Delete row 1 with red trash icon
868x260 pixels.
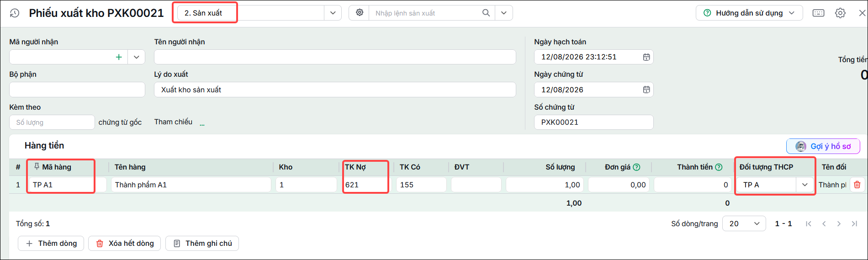pyautogui.click(x=857, y=185)
